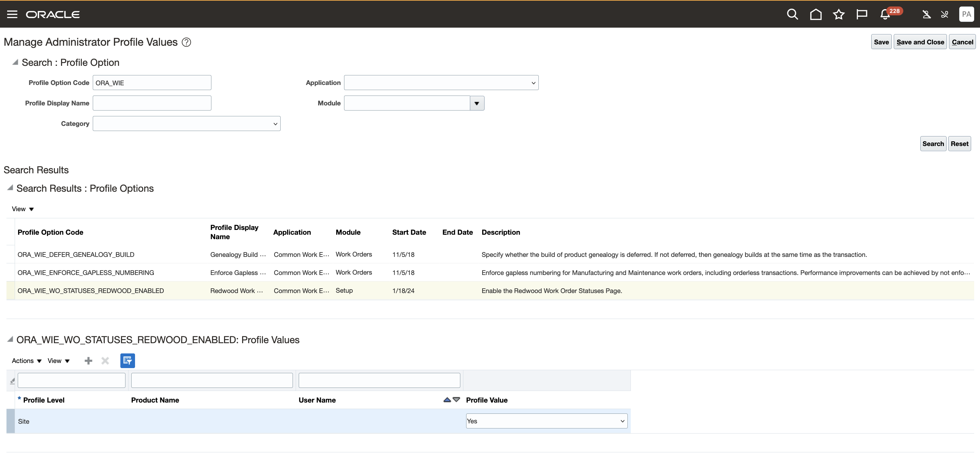This screenshot has width=980, height=466.
Task: Select row ORA_WIE_WO_STATUSES_REDWOOD_ENABLED
Action: pos(490,291)
